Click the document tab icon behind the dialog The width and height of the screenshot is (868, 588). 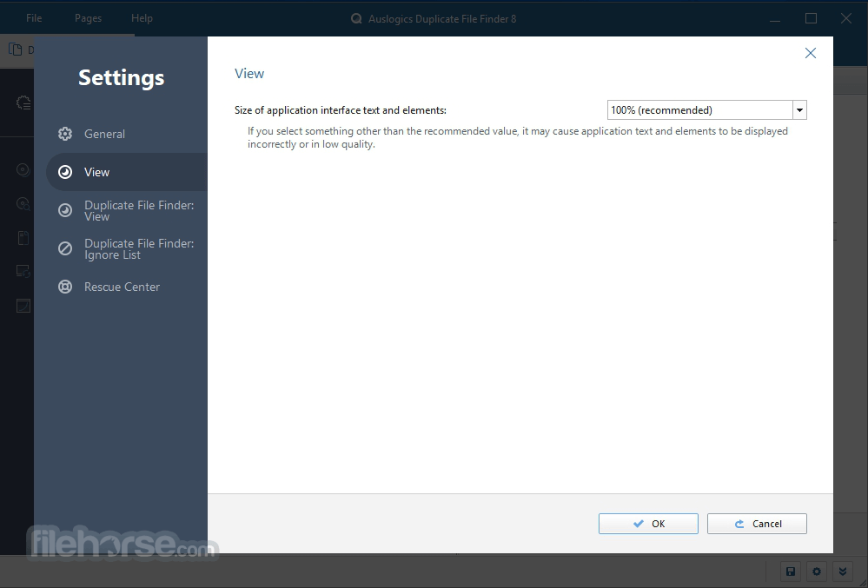[16, 50]
